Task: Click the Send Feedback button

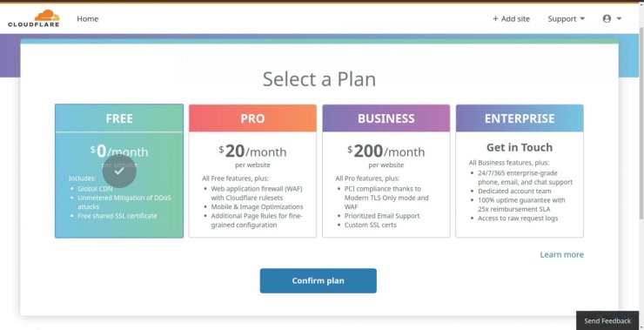Action: (x=607, y=321)
